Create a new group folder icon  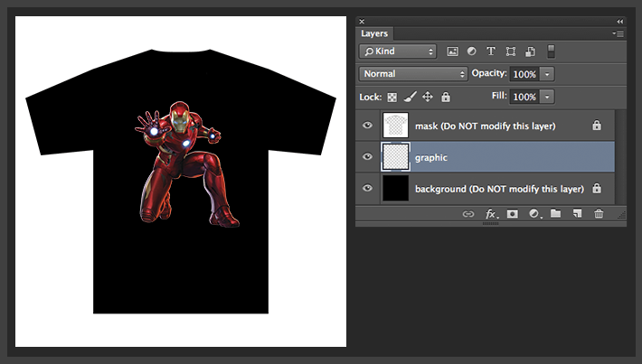[555, 214]
